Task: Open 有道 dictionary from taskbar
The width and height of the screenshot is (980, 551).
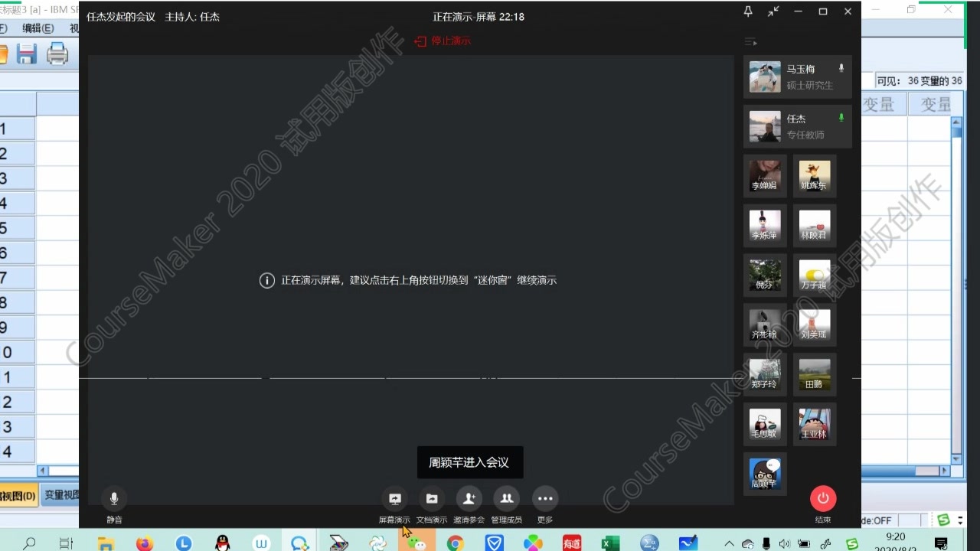Action: [x=571, y=543]
